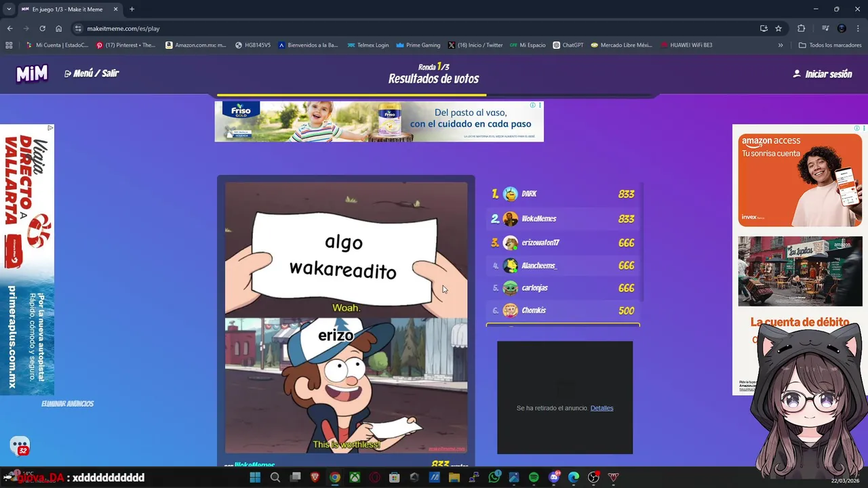
Task: Open Spotify from taskbar
Action: click(534, 477)
